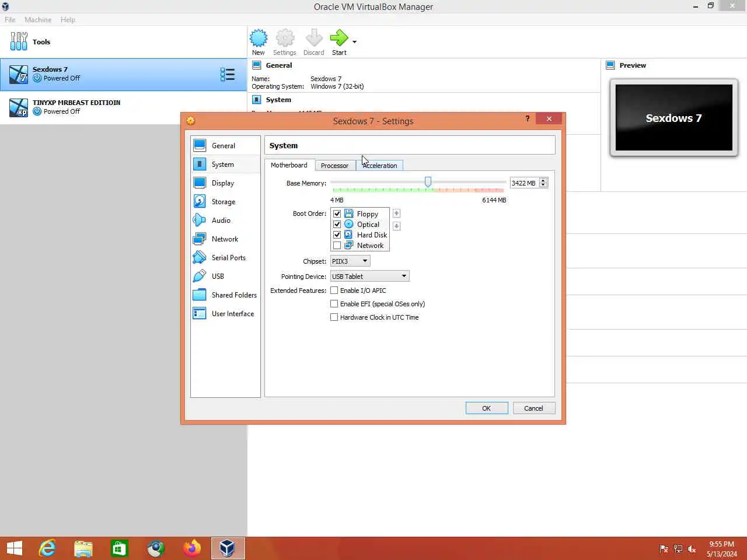Open Firefox from taskbar
This screenshot has width=747, height=560.
[x=191, y=548]
